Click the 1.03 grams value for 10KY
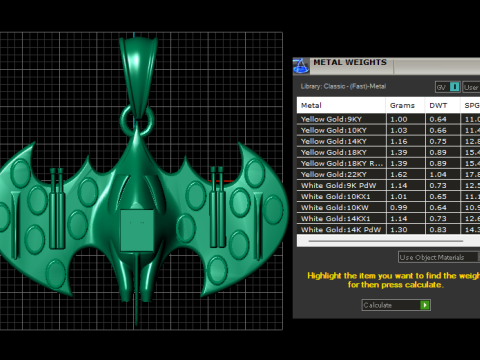Image resolution: width=480 pixels, height=360 pixels. pos(399,130)
